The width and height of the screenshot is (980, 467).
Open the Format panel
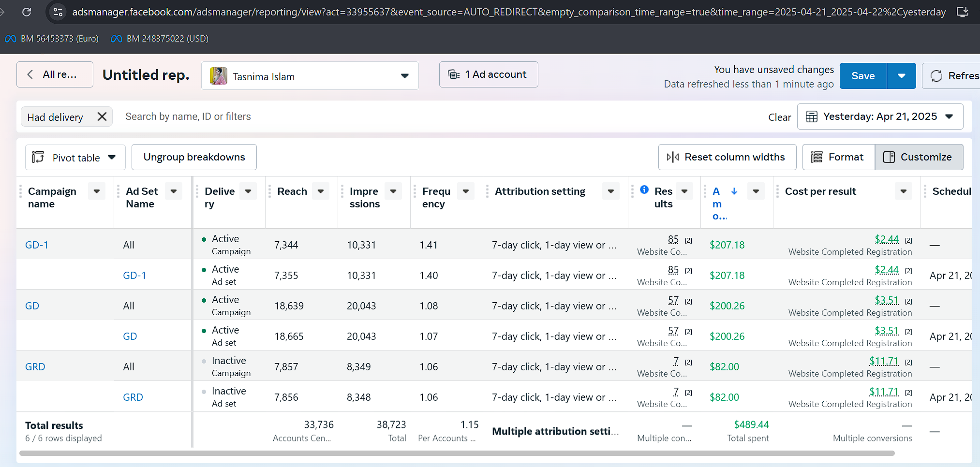pos(838,157)
